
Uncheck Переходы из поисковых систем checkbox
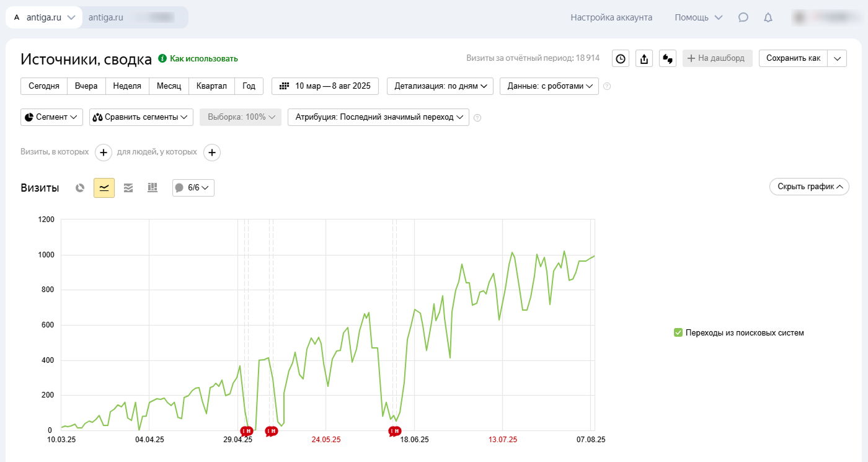[678, 333]
